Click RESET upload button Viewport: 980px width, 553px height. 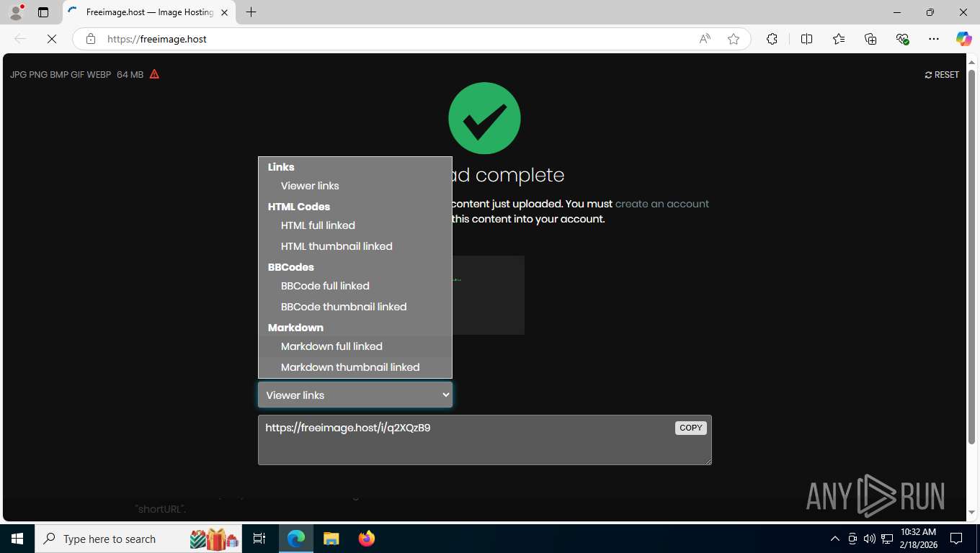(x=942, y=75)
